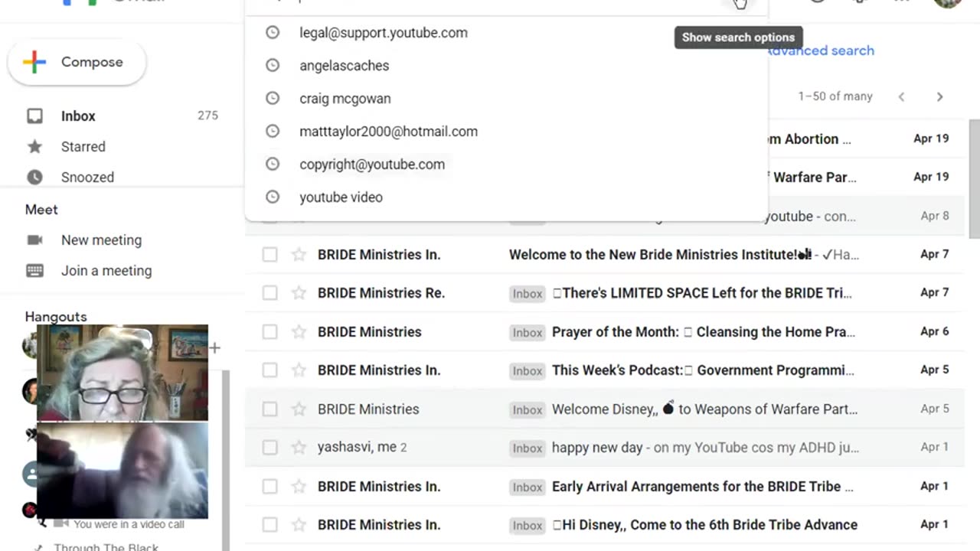The width and height of the screenshot is (980, 551).
Task: Star the 'Welcome to the New Bride Ministries Institute' email
Action: [x=299, y=255]
